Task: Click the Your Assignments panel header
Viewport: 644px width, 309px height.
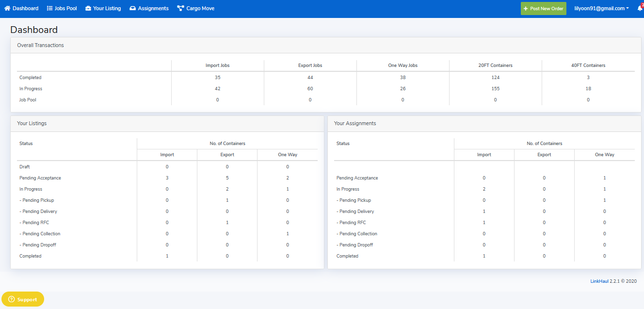Action: [x=355, y=123]
